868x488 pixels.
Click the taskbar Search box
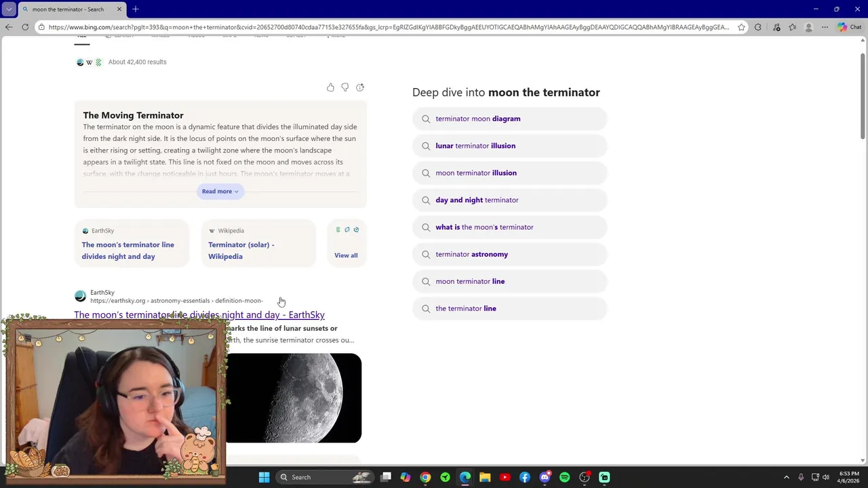[x=326, y=477]
